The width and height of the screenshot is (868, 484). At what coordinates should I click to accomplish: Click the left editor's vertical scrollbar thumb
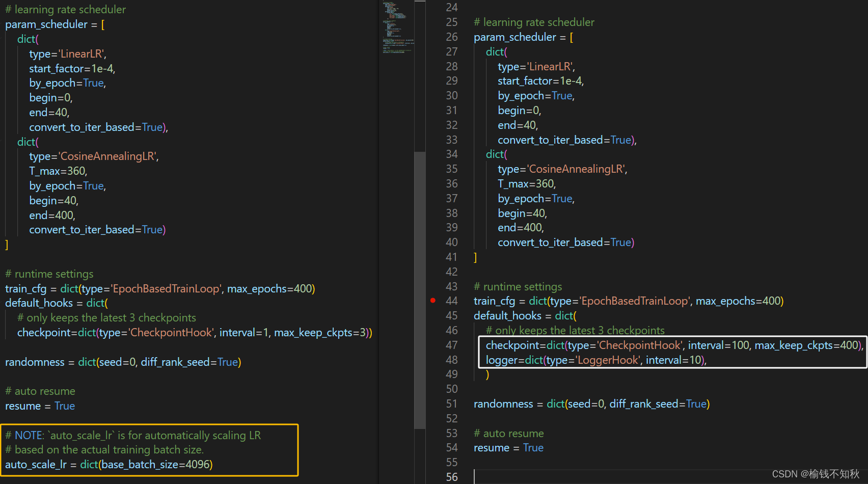click(420, 290)
